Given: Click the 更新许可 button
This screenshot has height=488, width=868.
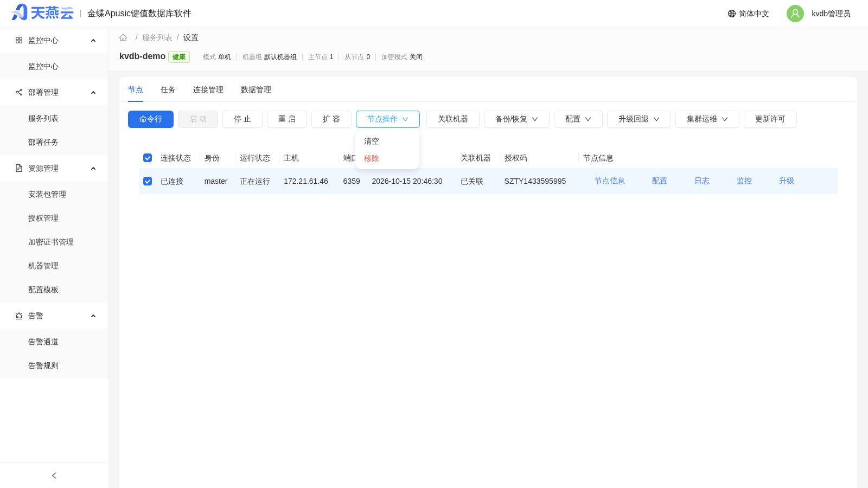Looking at the screenshot, I should [770, 119].
